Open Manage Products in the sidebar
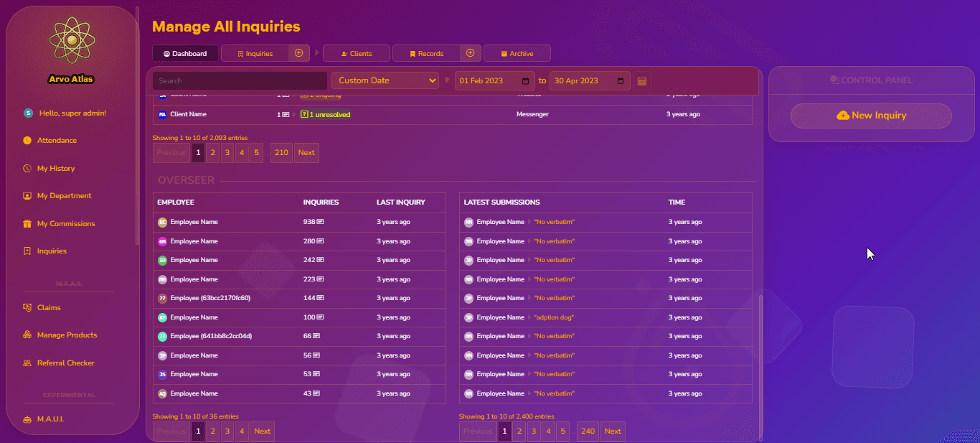980x443 pixels. (x=67, y=335)
